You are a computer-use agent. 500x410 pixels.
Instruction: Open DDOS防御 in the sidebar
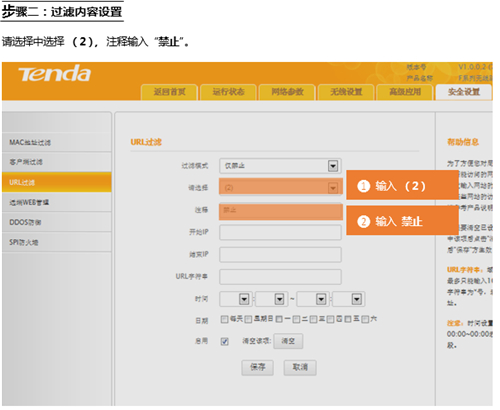[x=56, y=222]
